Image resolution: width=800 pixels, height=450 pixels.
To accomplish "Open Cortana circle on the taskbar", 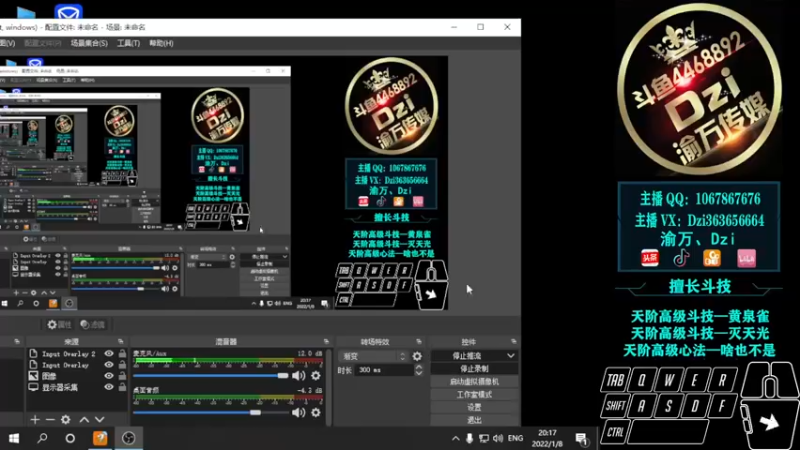I will pyautogui.click(x=70, y=438).
